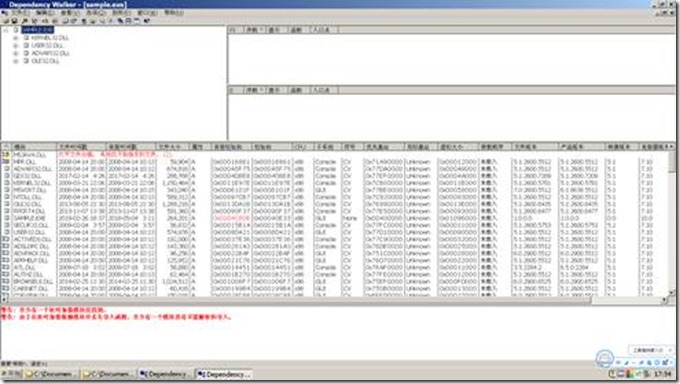The image size is (680, 384).
Task: Click the warning icon beside MSJAVA.DLL row
Action: coord(6,154)
